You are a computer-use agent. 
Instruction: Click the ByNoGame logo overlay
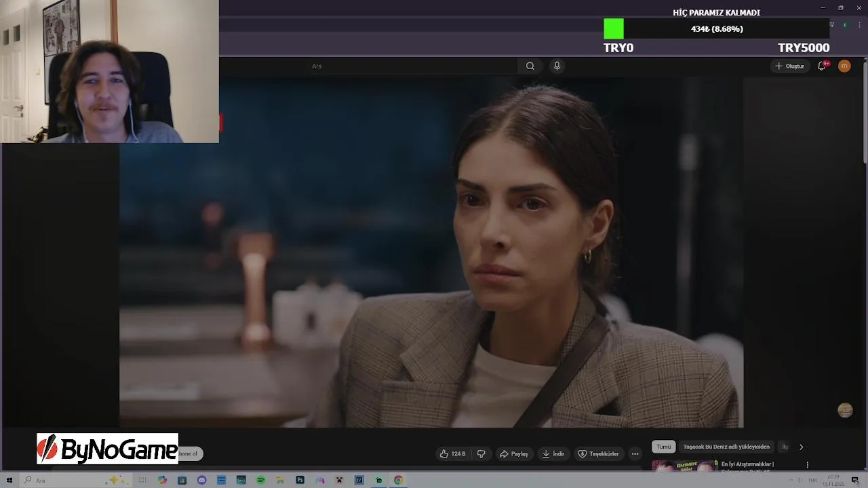[107, 449]
